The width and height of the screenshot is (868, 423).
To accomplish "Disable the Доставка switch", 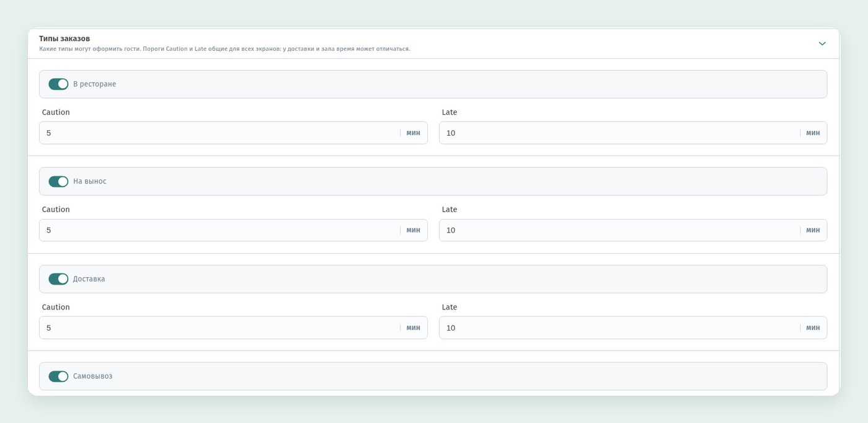I will (x=58, y=279).
